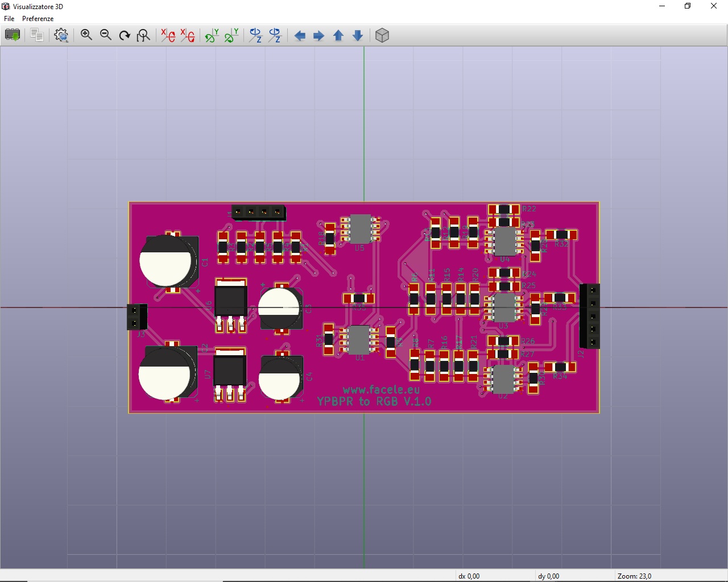Rotate X clockwise using first red icon
This screenshot has width=728, height=582.
click(x=168, y=35)
